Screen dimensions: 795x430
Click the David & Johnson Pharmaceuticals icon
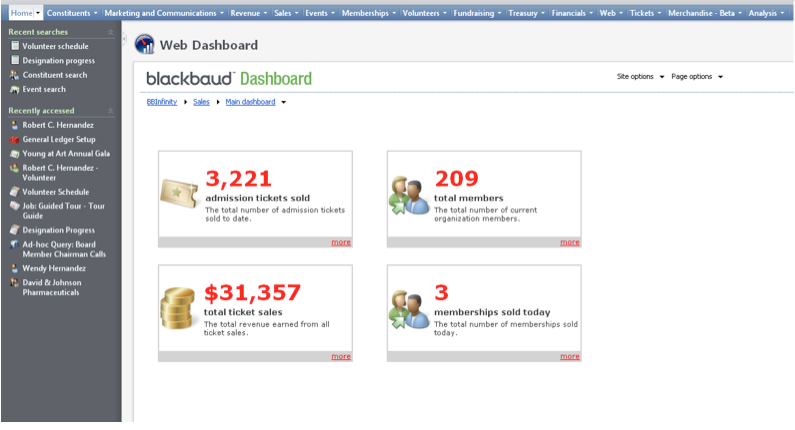(15, 282)
